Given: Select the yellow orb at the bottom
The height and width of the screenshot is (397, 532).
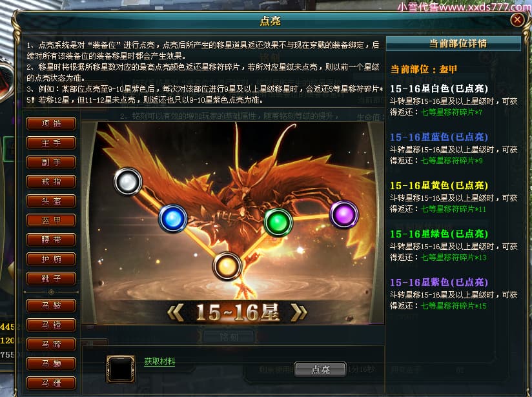Looking at the screenshot, I should tap(227, 266).
